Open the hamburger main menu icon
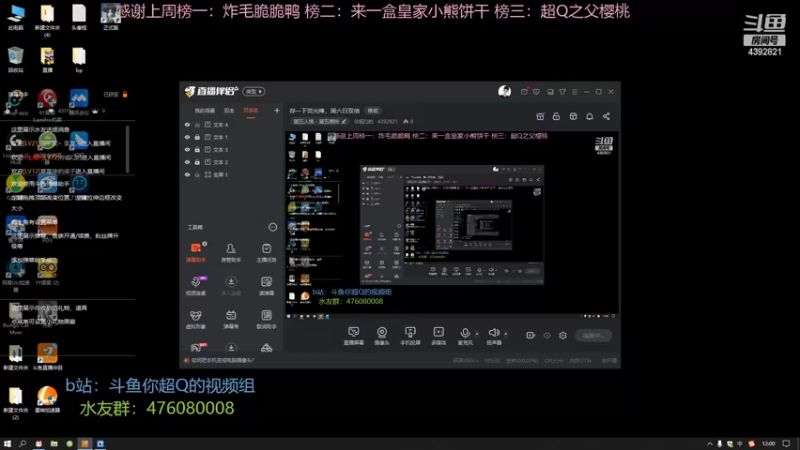This screenshot has width=800, height=450. pyautogui.click(x=574, y=92)
